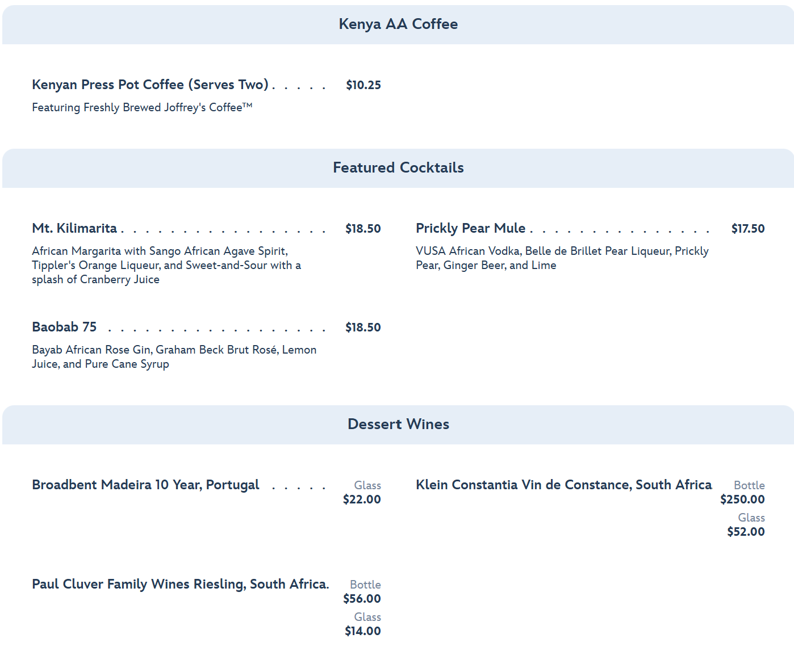Click the $10.25 press pot coffee price

[x=363, y=86]
